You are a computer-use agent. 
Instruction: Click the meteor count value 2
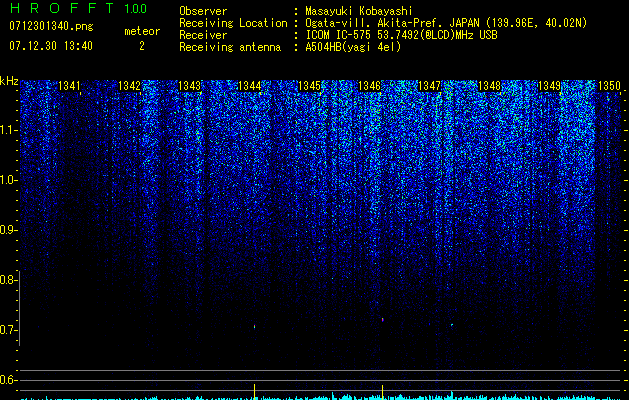(142, 46)
